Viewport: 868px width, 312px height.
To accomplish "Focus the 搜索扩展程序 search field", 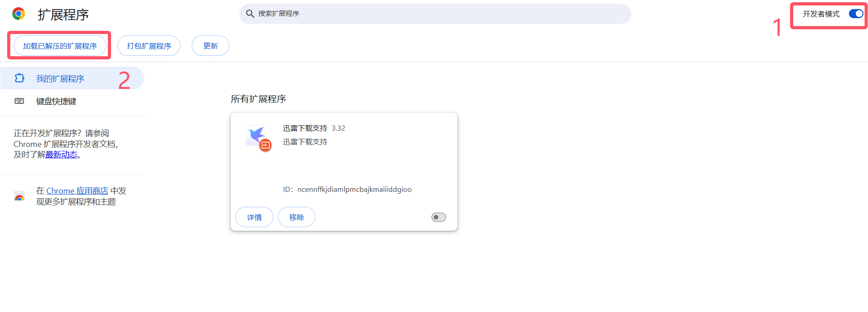I will click(x=435, y=14).
